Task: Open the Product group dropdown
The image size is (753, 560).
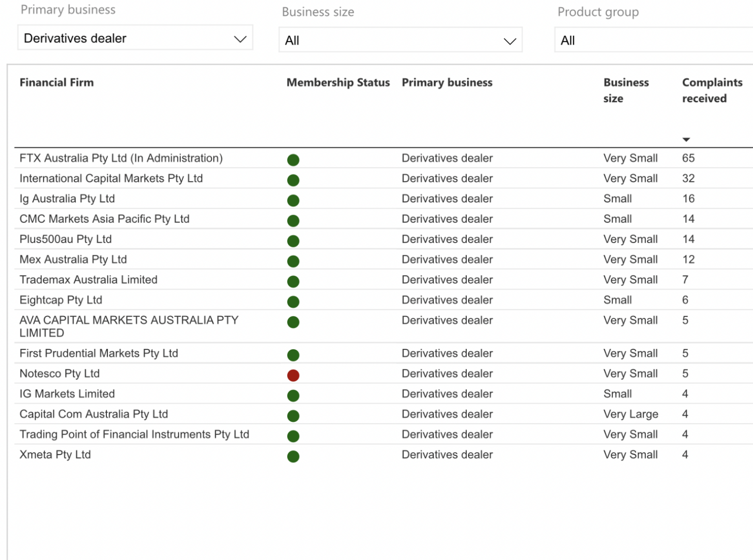Action: point(653,40)
